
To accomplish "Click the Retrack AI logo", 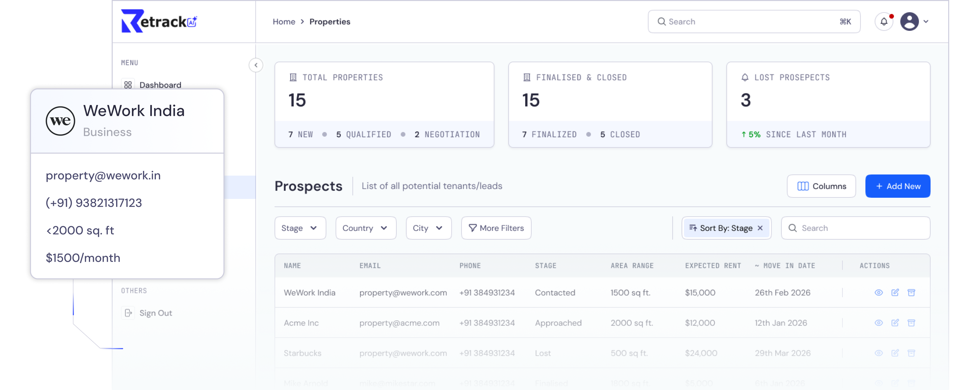I will [x=159, y=21].
